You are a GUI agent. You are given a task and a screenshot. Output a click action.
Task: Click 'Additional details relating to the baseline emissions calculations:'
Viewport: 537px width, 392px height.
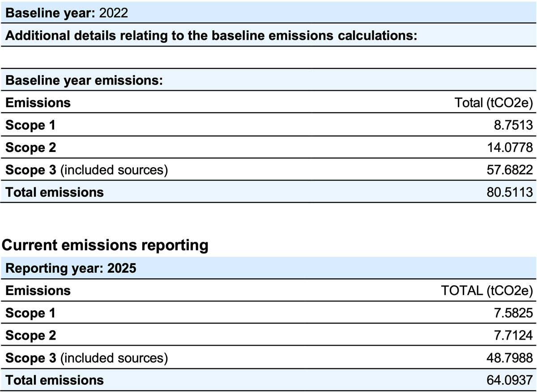click(211, 35)
